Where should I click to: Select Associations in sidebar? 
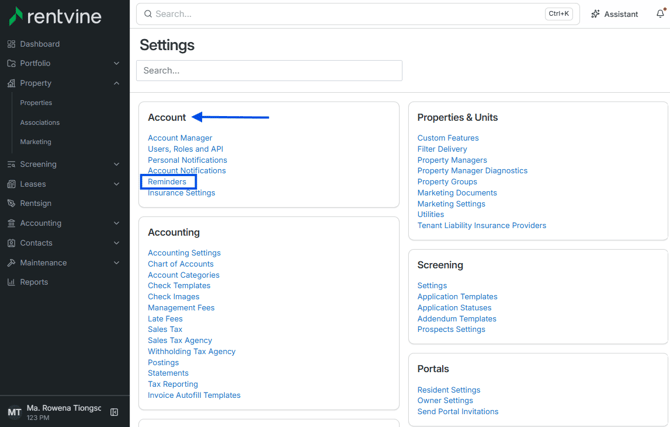point(40,123)
